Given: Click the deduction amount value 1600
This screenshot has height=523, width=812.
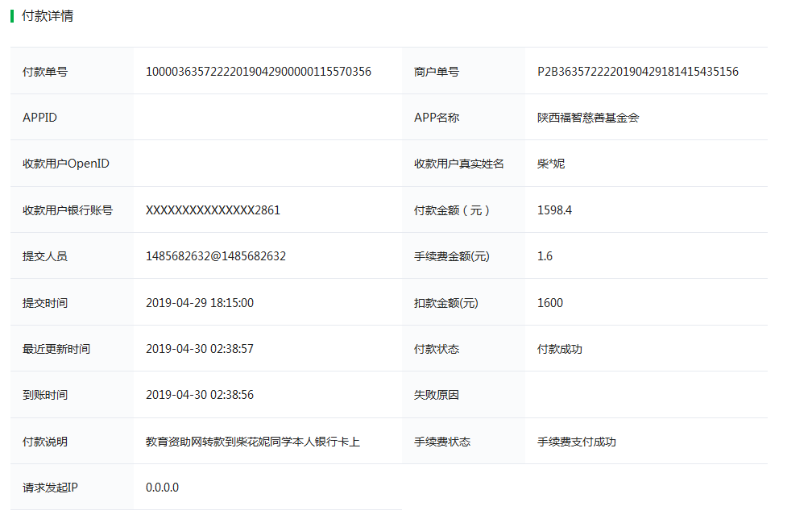Looking at the screenshot, I should (550, 302).
